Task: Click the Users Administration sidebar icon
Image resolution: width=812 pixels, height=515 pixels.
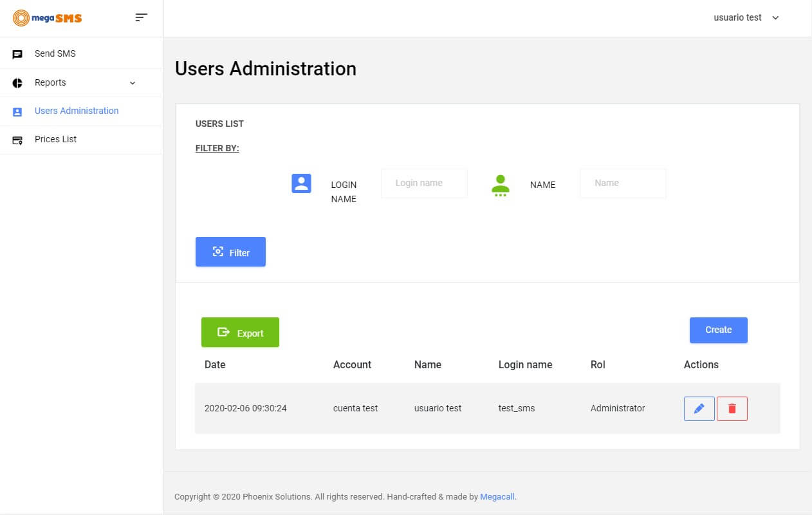Action: click(x=17, y=111)
